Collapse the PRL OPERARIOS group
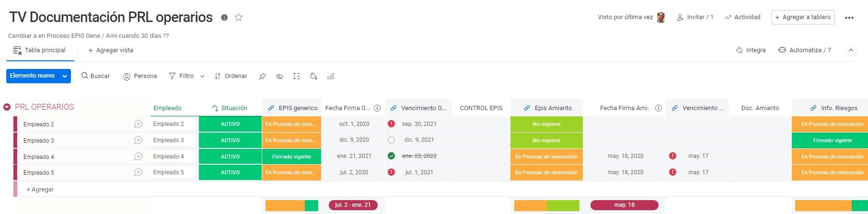 point(7,107)
